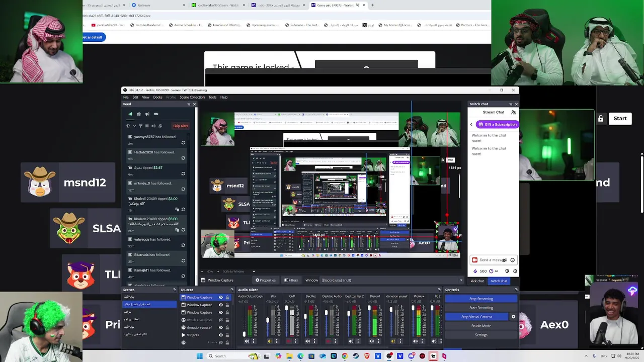Open options for Bits audio channel
This screenshot has width=644, height=362.
tap(276, 341)
